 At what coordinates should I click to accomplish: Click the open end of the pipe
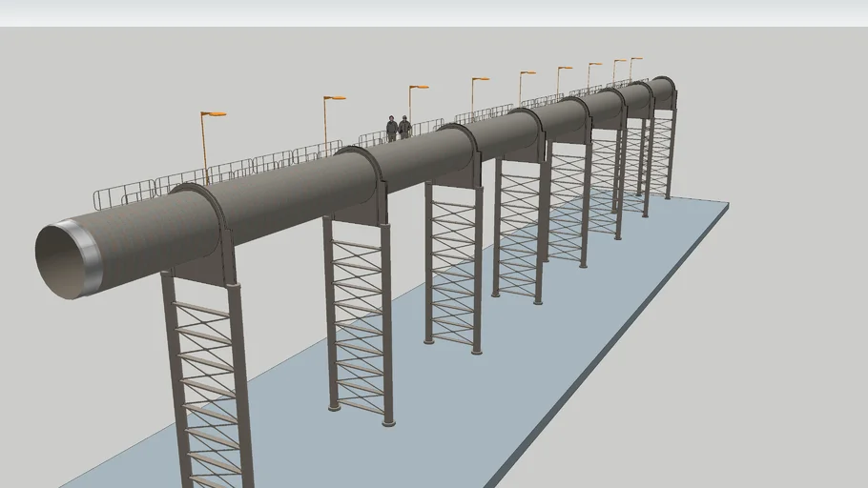click(59, 260)
